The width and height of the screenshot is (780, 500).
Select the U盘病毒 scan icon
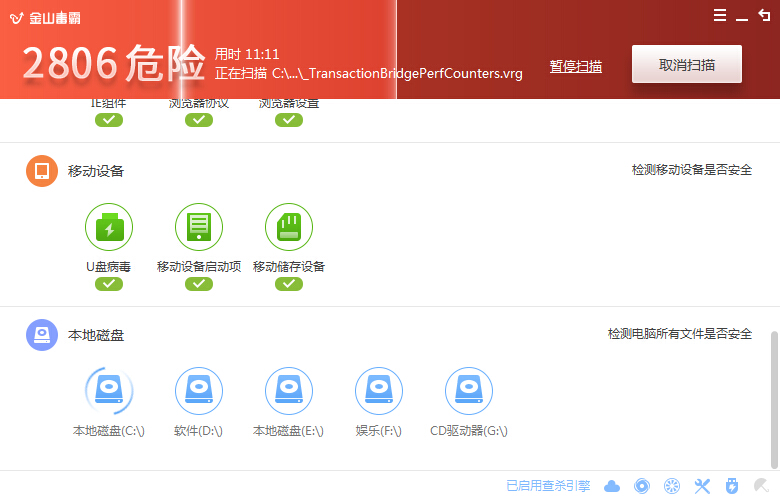[109, 227]
